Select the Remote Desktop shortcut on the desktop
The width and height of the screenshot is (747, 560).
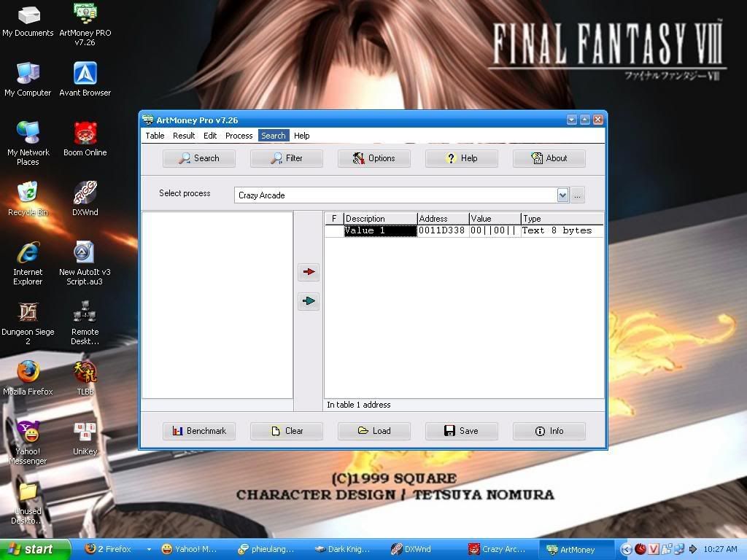click(x=85, y=323)
